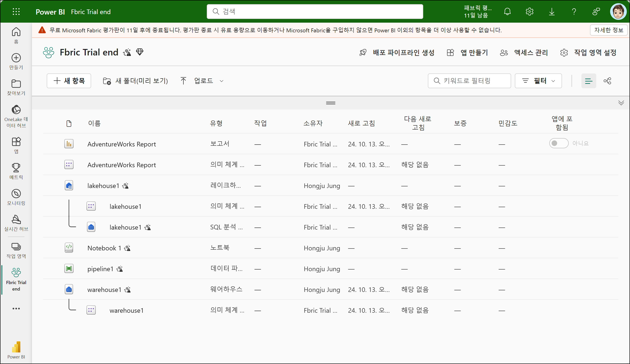Sort by Owner (소유자) column header
The image size is (630, 364).
tap(313, 123)
